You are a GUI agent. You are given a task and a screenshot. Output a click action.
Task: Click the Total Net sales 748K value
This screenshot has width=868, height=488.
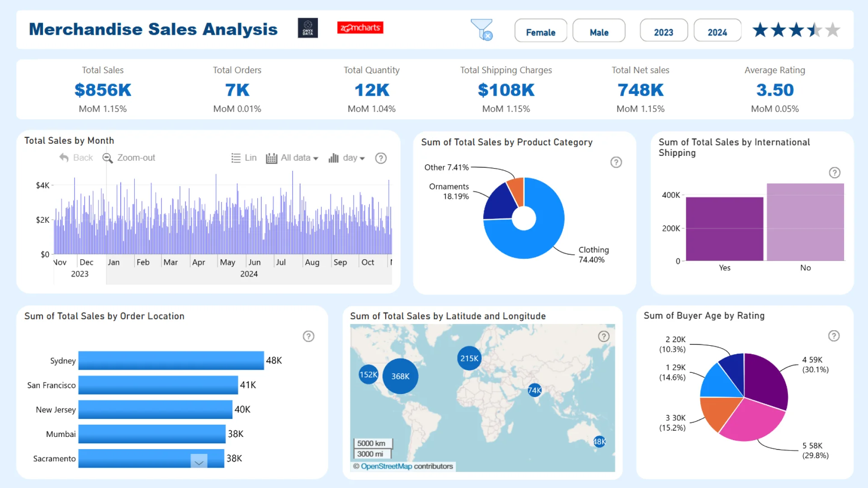point(641,90)
